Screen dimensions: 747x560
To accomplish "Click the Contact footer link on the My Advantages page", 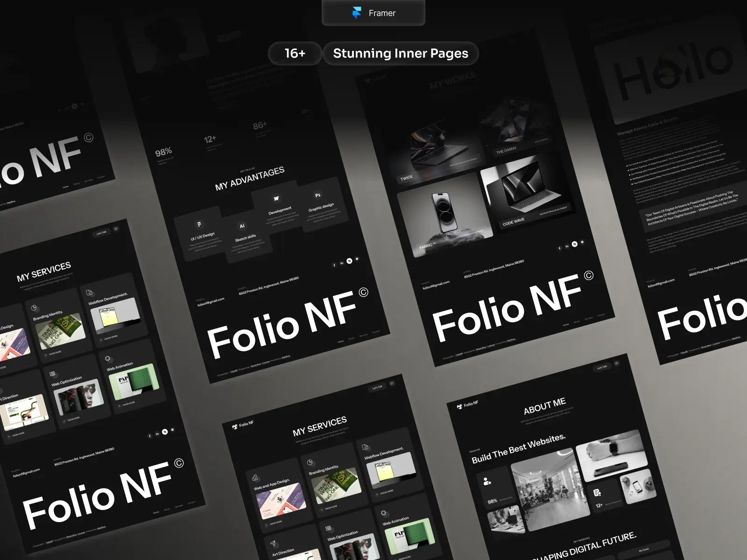I will coord(376,332).
